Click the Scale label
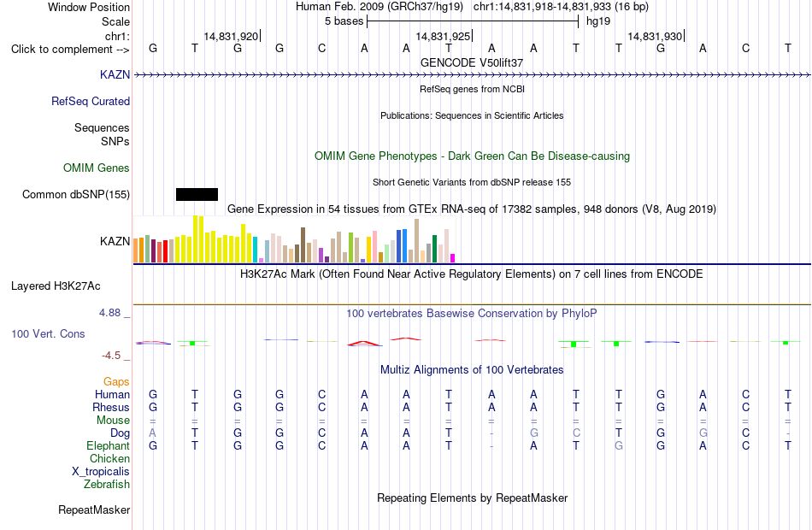This screenshot has width=812, height=530. 116,21
